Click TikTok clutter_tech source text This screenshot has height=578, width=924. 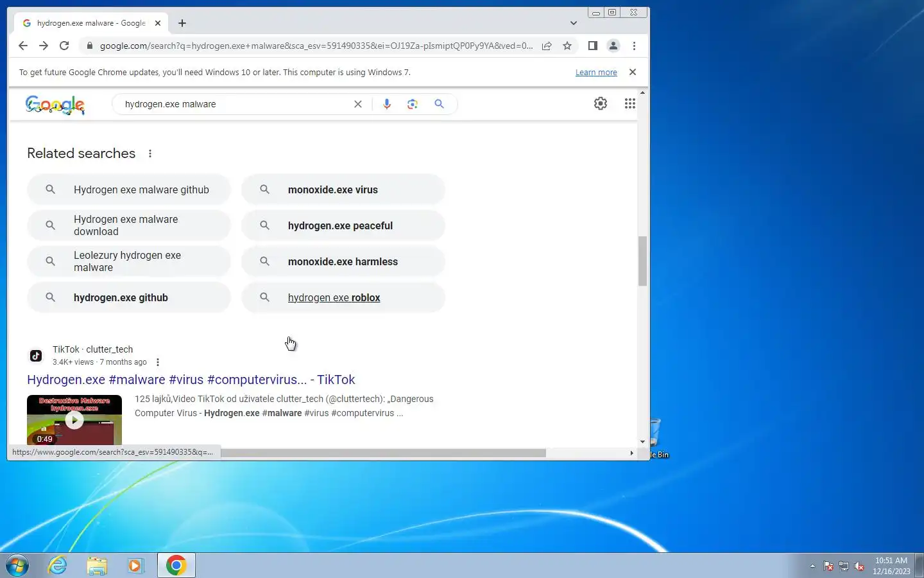click(x=93, y=349)
